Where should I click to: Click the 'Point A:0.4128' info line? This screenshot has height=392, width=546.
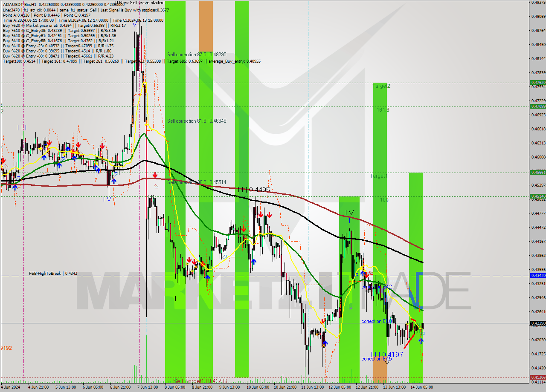[x=46, y=15]
